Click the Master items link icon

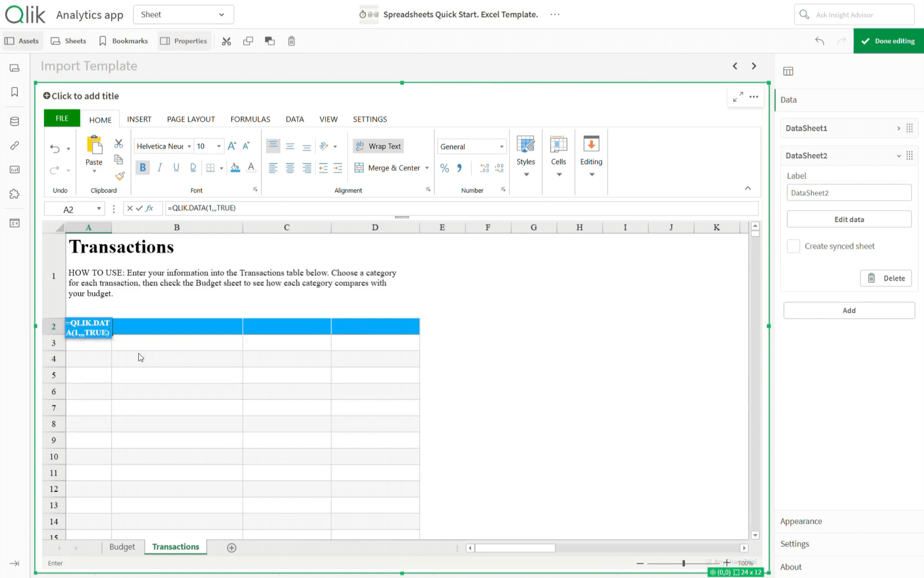coord(15,146)
